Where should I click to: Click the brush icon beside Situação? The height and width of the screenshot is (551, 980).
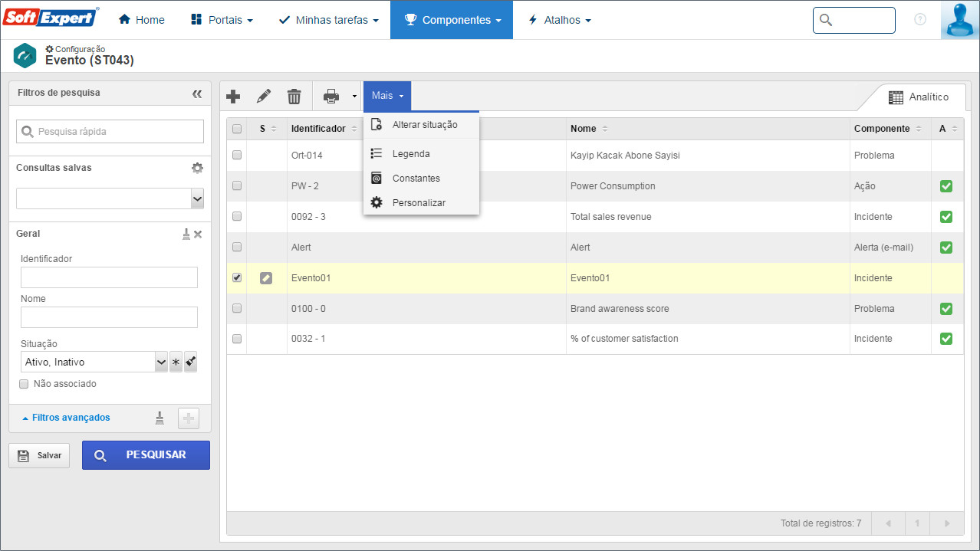coord(190,362)
